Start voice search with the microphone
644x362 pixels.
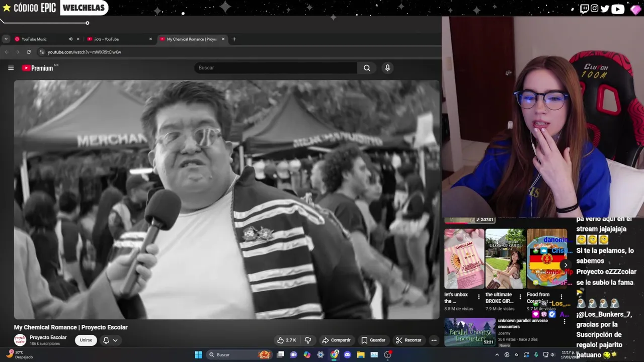[x=387, y=68]
